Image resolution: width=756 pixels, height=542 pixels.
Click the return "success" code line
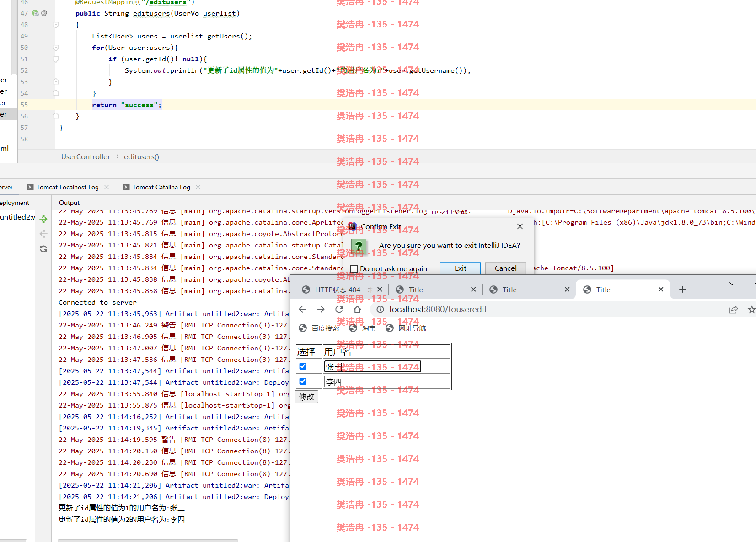tap(127, 105)
